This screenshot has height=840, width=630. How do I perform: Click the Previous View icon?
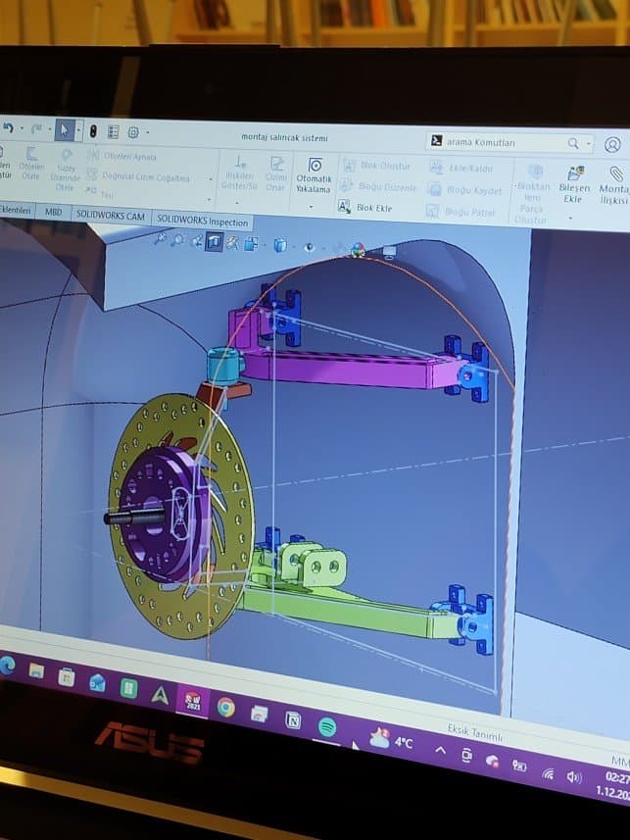[196, 242]
